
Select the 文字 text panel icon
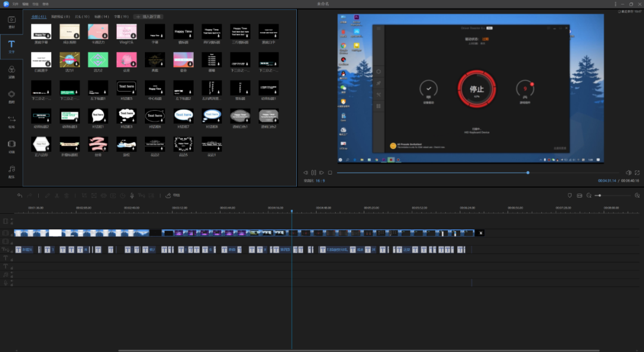[x=11, y=46]
